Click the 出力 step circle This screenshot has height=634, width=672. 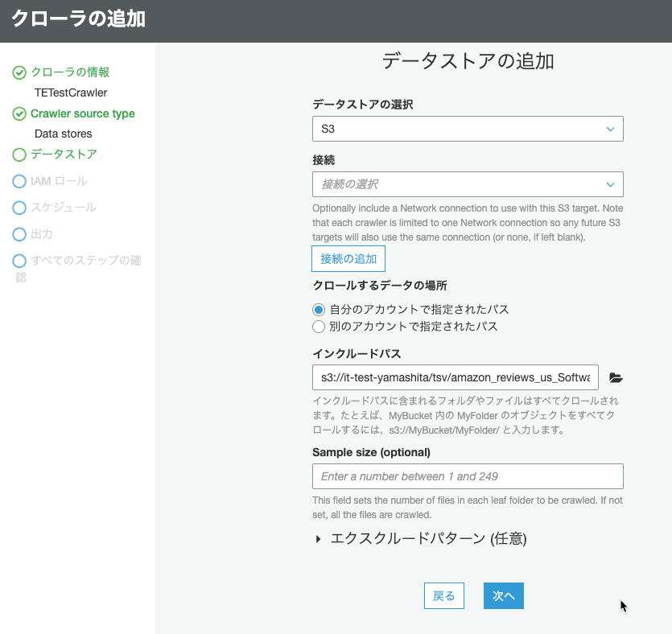point(19,234)
